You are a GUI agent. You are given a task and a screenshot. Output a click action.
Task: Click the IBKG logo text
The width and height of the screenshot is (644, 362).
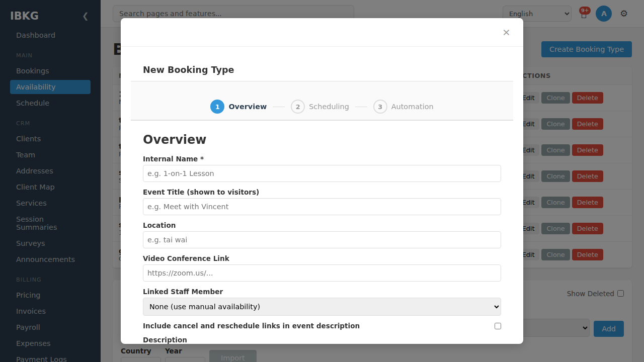24,16
